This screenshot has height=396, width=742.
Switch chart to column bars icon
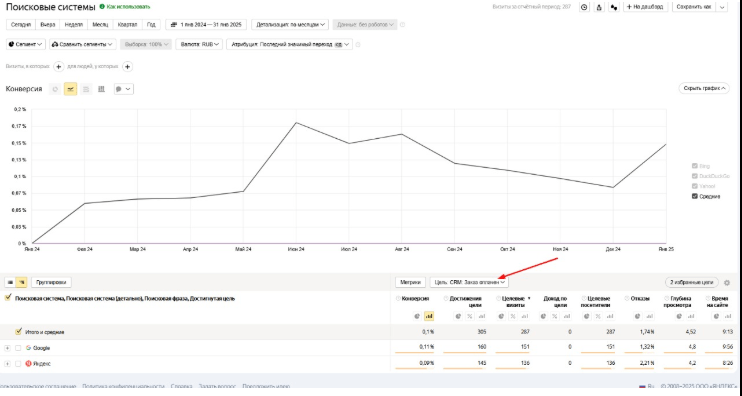coord(101,89)
